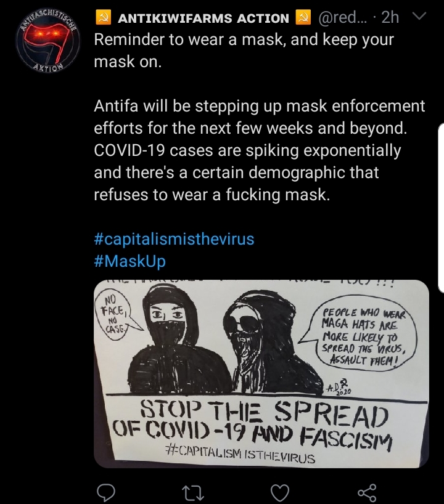
Task: Tap the hammer and sickle emoji before name
Action: pos(103,18)
